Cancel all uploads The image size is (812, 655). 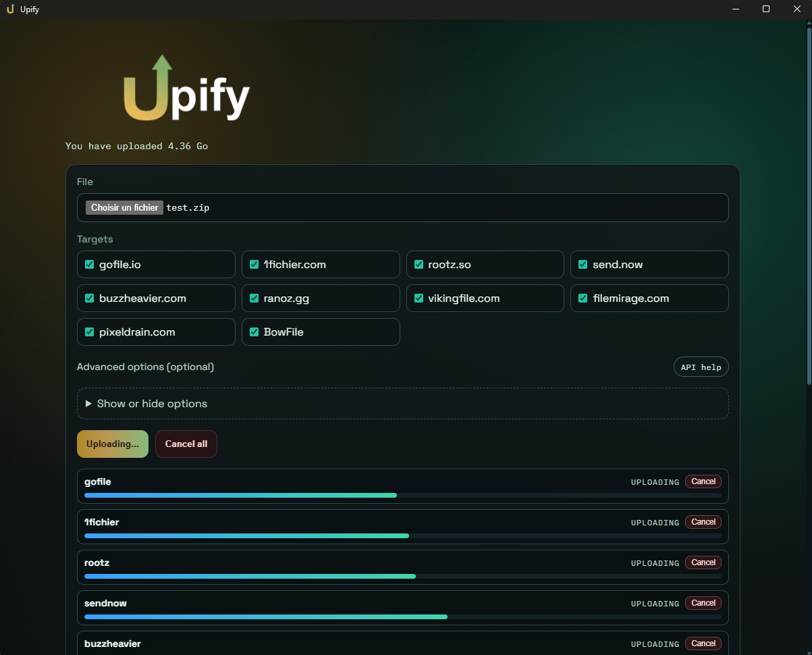[186, 444]
